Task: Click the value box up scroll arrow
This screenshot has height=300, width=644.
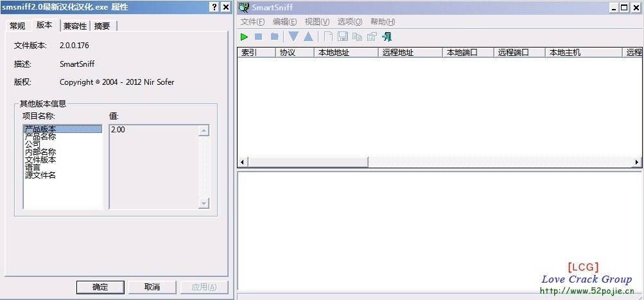Action: [204, 131]
